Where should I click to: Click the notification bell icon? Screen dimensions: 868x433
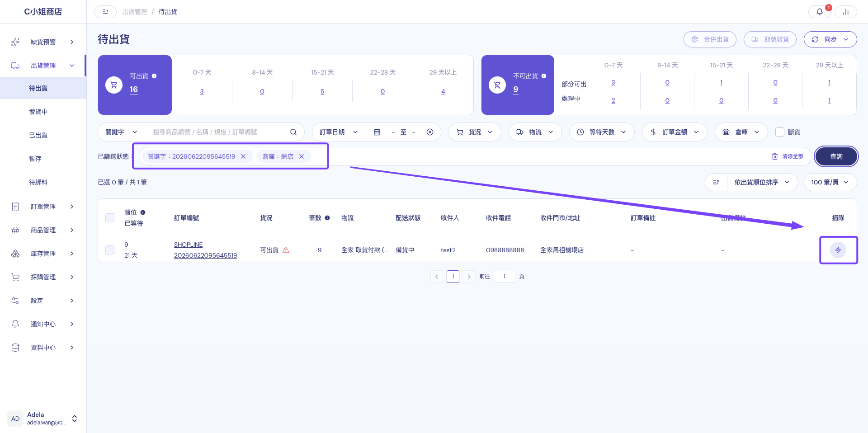(x=819, y=12)
